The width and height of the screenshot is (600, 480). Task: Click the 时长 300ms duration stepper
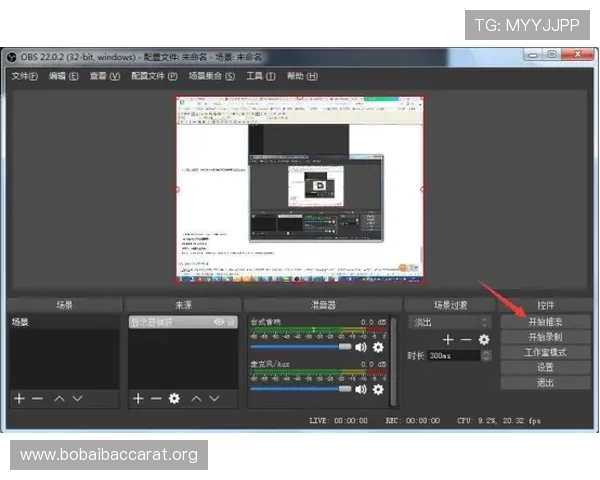click(486, 355)
